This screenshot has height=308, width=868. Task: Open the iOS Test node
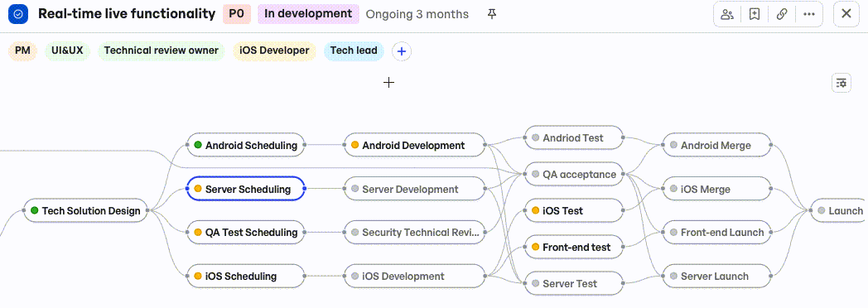tap(573, 210)
